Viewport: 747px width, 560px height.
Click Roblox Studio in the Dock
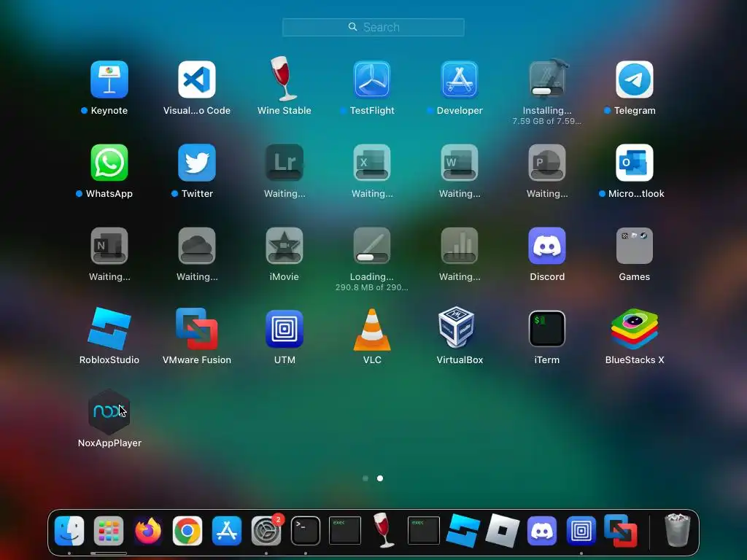[x=463, y=531]
